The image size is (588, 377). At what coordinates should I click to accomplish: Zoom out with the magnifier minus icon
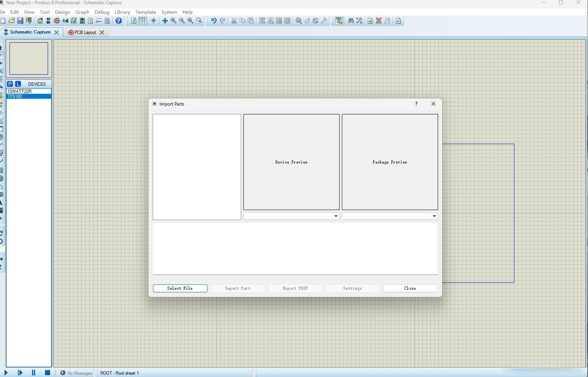182,21
